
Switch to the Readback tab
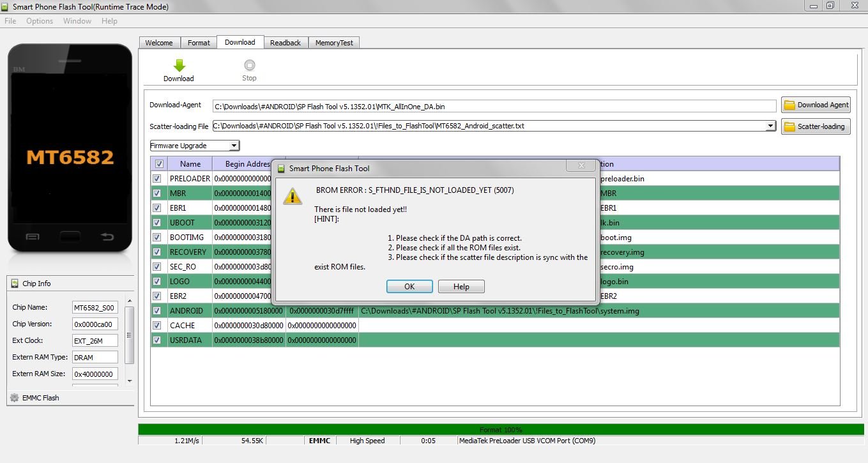point(286,43)
